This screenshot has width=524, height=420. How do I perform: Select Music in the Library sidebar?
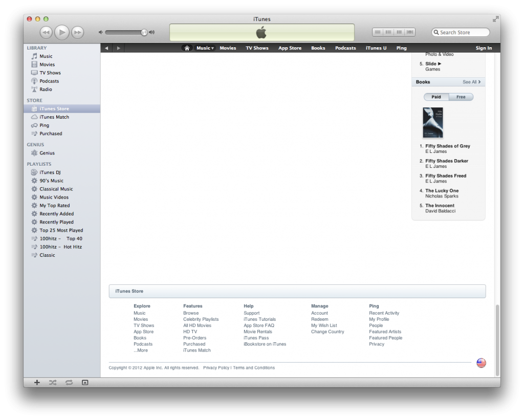(x=62, y=56)
